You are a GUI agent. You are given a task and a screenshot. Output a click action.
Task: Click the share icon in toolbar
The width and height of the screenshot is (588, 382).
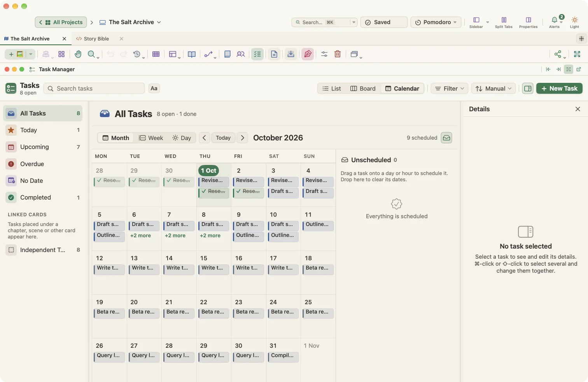click(558, 54)
